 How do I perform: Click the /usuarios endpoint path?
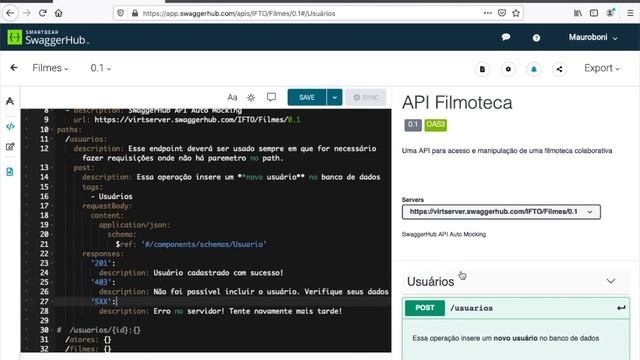tap(471, 308)
